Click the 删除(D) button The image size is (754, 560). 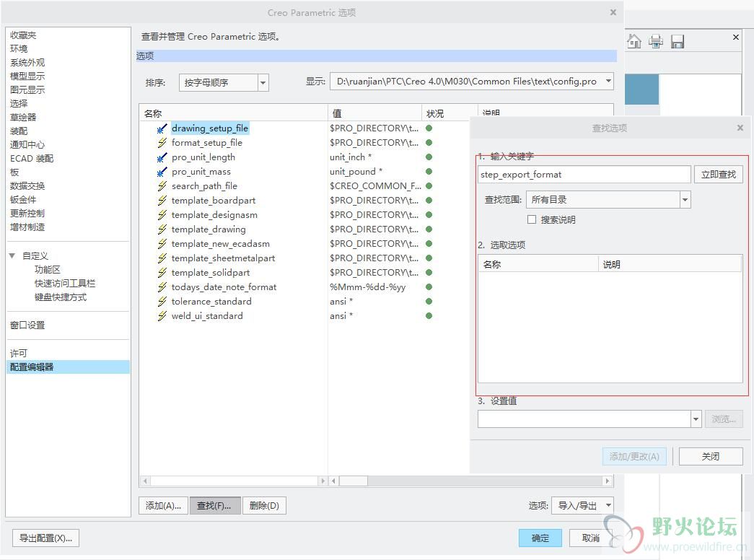coord(265,506)
